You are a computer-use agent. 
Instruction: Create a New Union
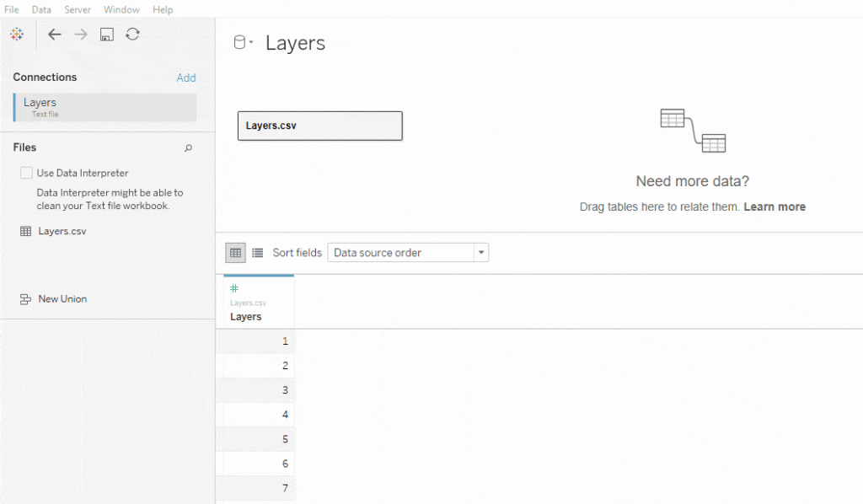pyautogui.click(x=62, y=298)
